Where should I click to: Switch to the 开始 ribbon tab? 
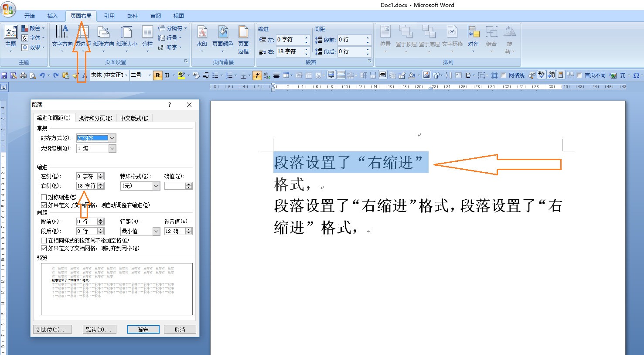pos(30,16)
